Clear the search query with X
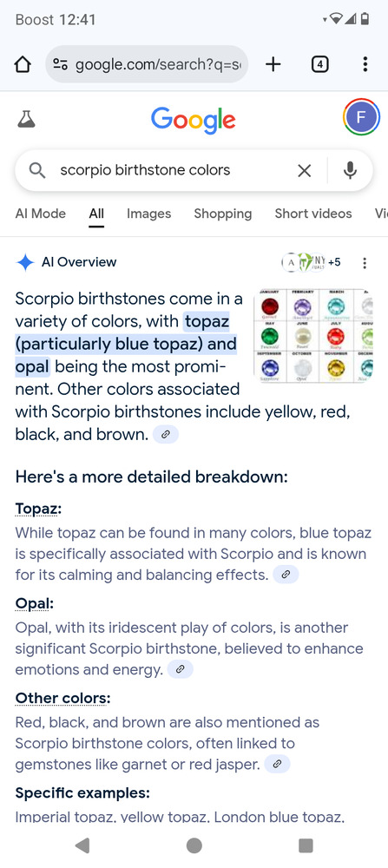Screen dimensions: 388x868 (305, 170)
